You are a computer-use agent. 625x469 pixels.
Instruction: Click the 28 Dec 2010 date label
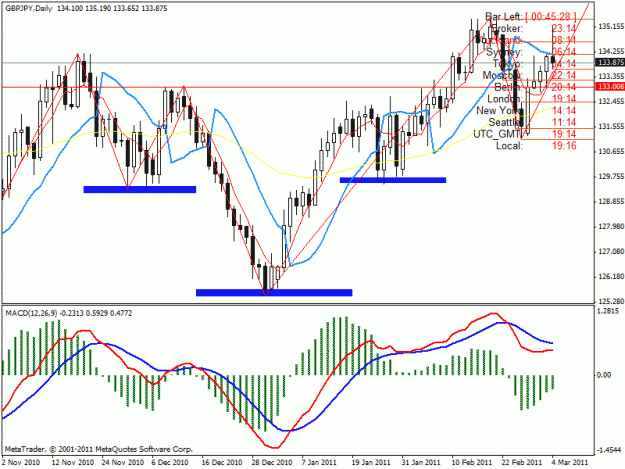271,462
